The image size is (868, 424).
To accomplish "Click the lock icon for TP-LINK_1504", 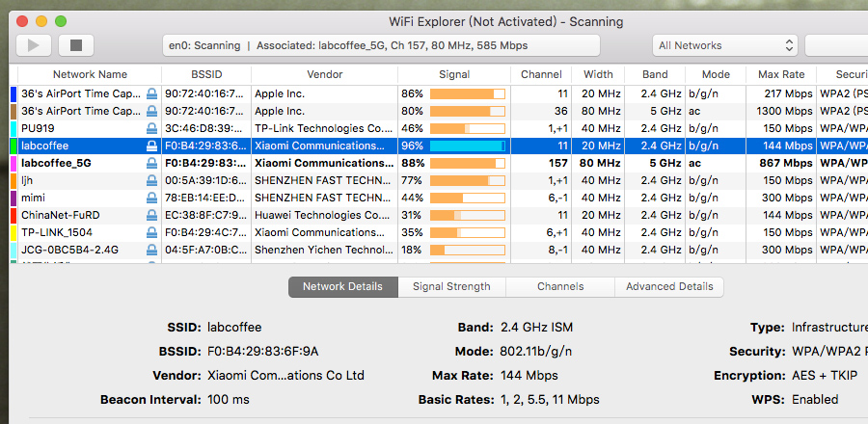I will tap(151, 232).
